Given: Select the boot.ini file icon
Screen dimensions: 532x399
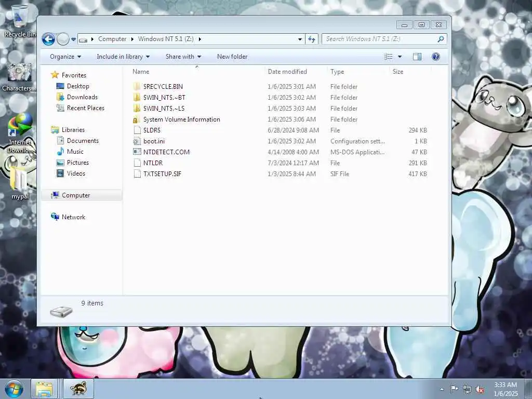Looking at the screenshot, I should 137,141.
